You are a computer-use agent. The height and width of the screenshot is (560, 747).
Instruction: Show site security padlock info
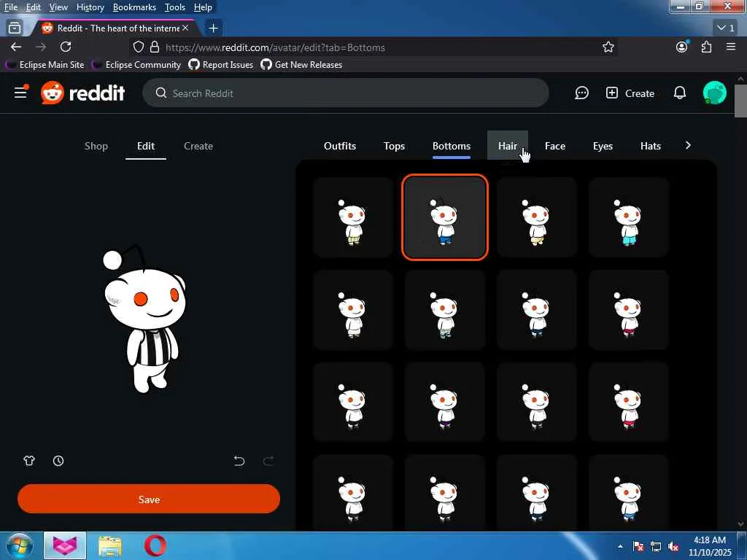pyautogui.click(x=155, y=47)
